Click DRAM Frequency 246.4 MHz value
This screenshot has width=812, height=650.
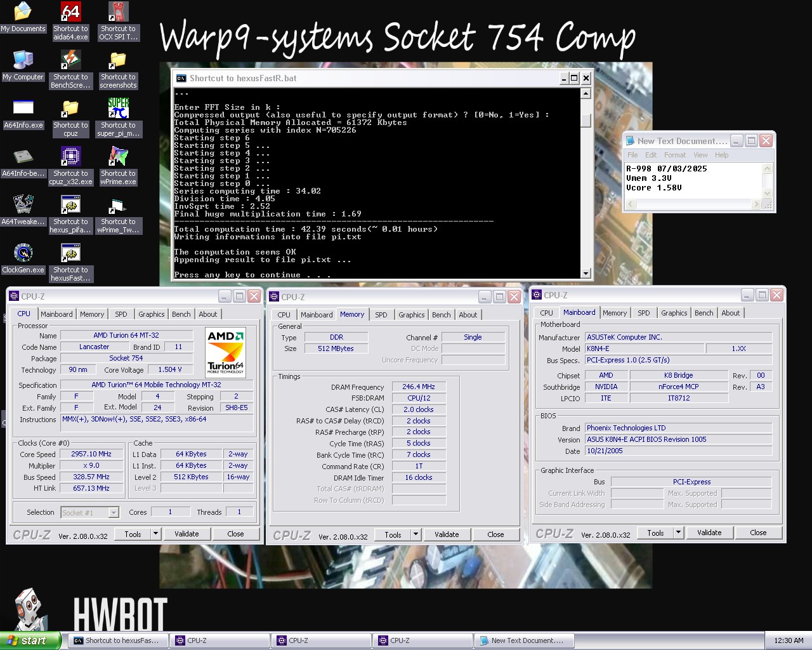click(419, 387)
